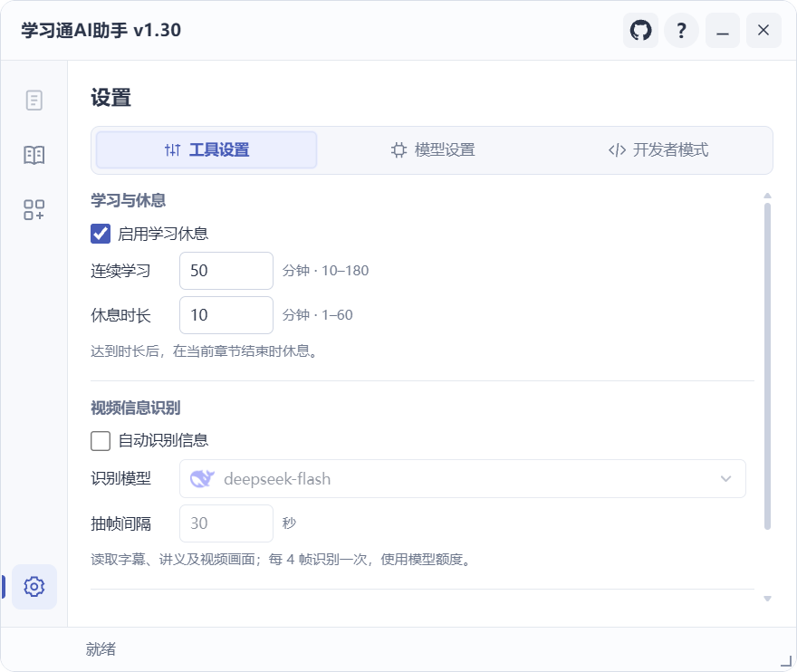This screenshot has width=797, height=672.
Task: Click the 休息时长 minutes input field
Action: 226,315
